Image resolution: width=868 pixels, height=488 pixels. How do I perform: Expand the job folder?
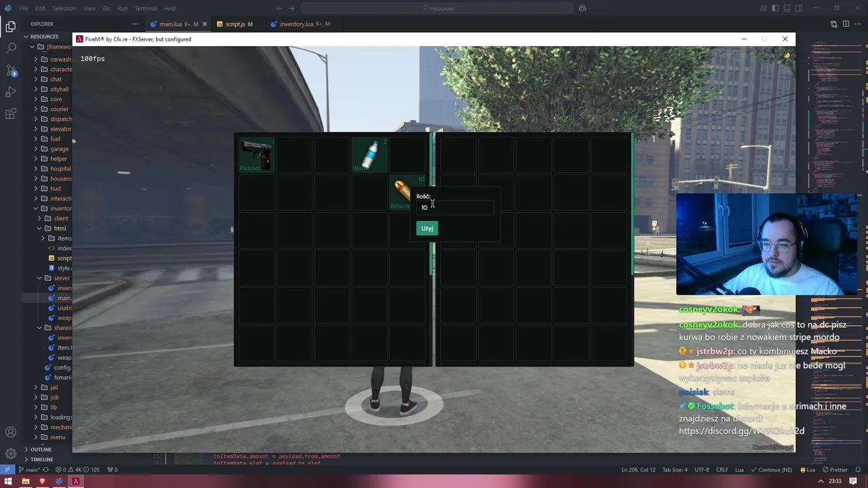pos(54,397)
